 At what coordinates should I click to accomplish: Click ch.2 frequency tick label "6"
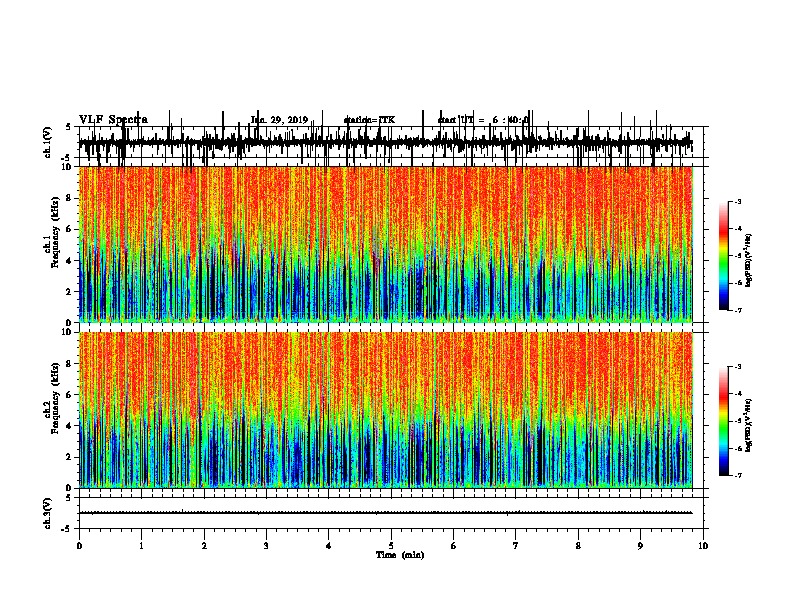tap(69, 395)
